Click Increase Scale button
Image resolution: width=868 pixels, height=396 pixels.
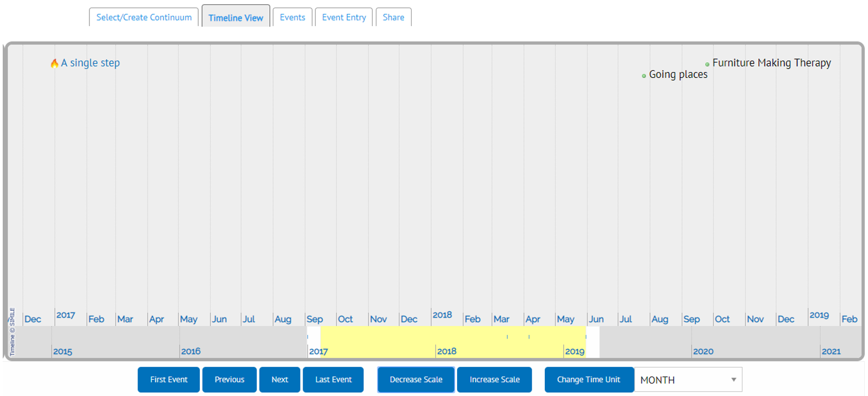pos(494,380)
